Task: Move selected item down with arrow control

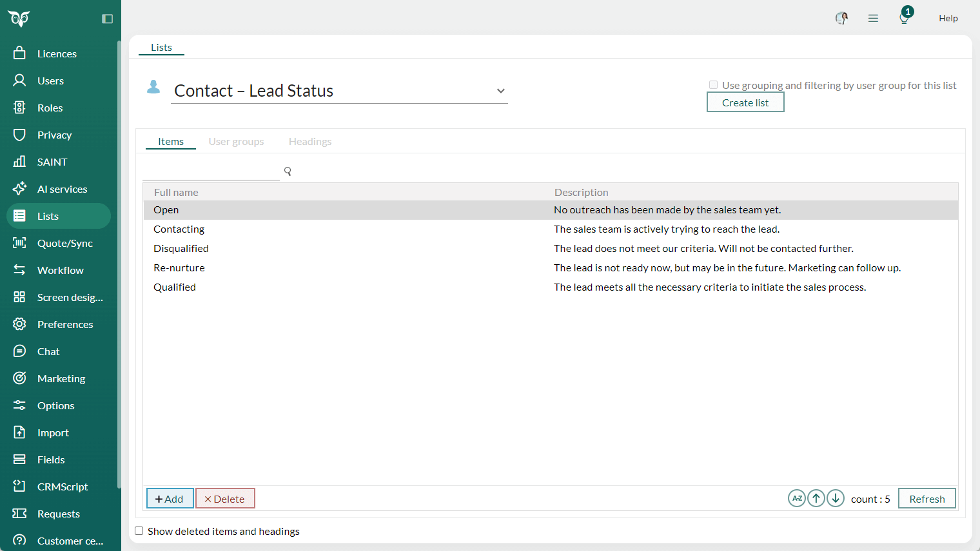Action: click(x=835, y=498)
